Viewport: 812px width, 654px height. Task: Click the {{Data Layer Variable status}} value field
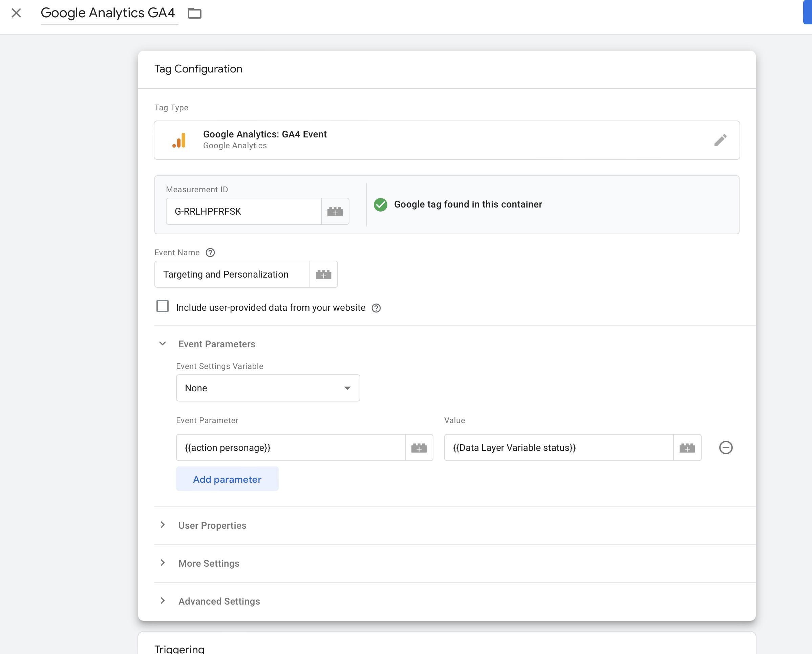pos(559,448)
